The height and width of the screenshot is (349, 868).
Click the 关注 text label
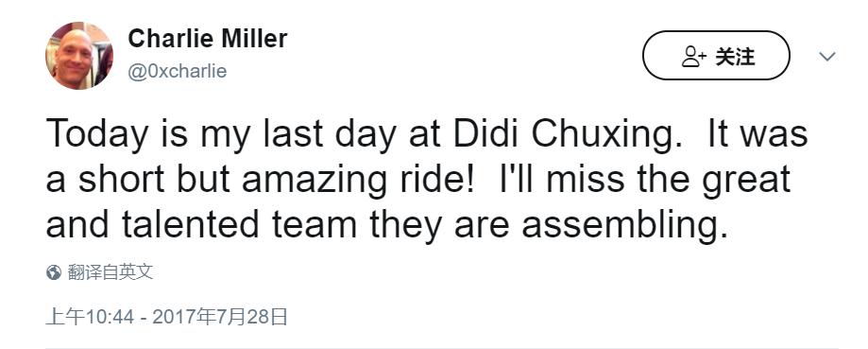pyautogui.click(x=735, y=56)
